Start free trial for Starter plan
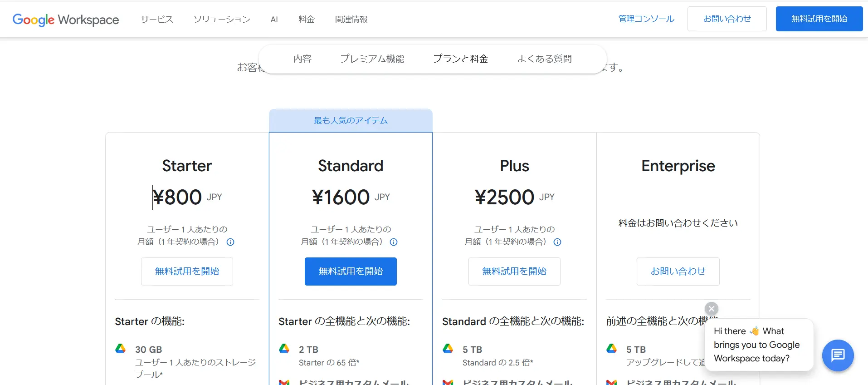The height and width of the screenshot is (385, 868). click(187, 271)
